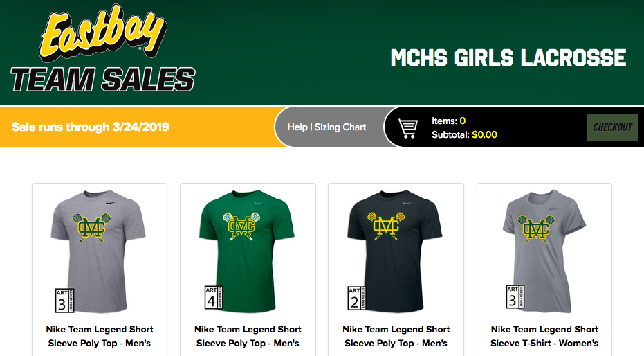Open the green men's Legend Poly Top title
The image size is (644, 356).
pos(248,337)
